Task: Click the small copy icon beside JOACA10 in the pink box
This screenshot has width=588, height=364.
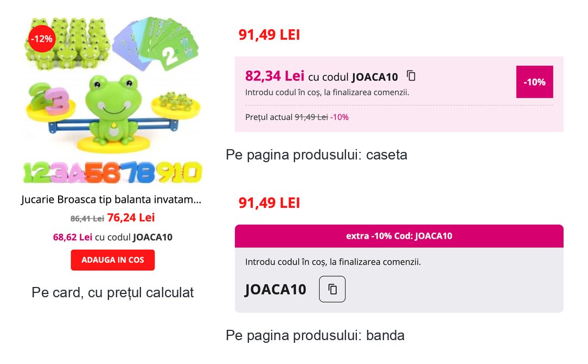Action: 411,76
